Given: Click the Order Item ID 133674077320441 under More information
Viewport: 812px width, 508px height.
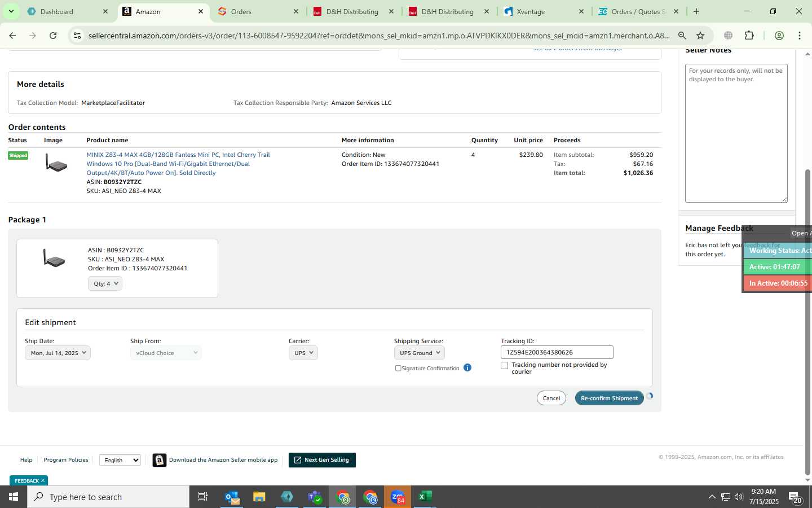Looking at the screenshot, I should click(390, 164).
